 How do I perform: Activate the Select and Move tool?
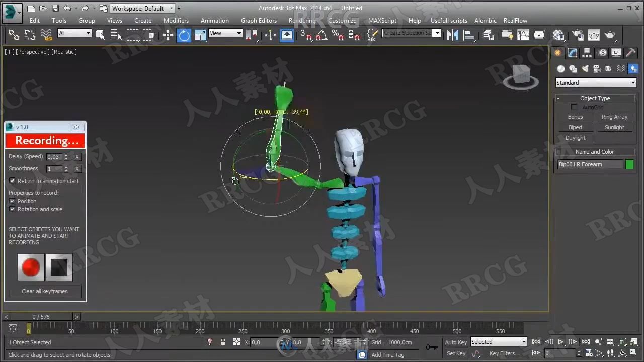[168, 35]
